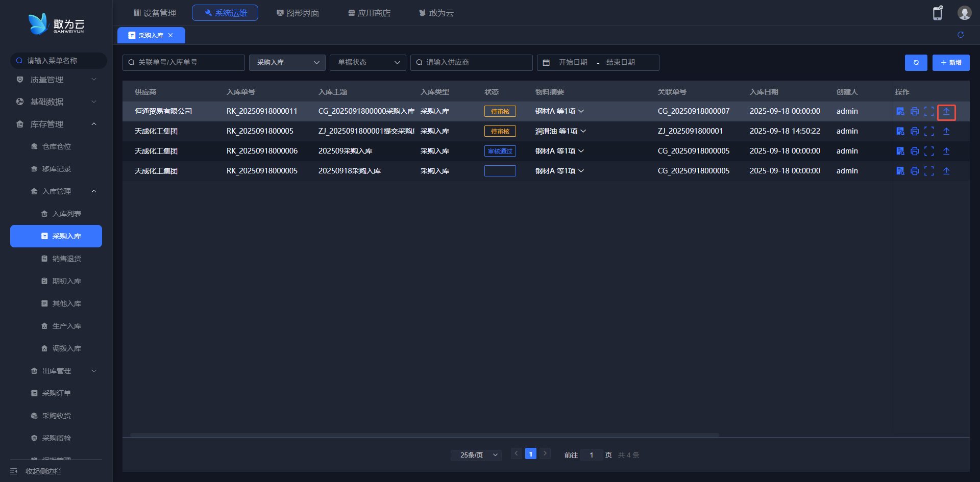Select 销售退货 in the sidebar
The width and height of the screenshot is (980, 482).
click(x=66, y=259)
